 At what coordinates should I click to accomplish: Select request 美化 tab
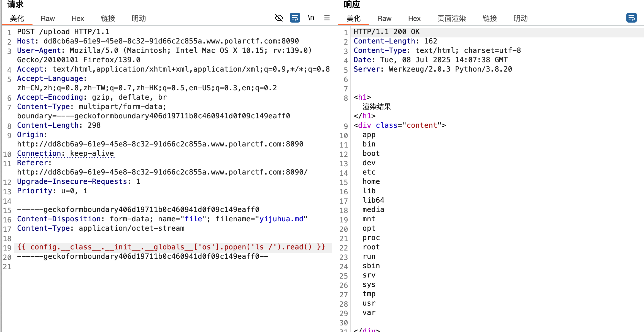(x=17, y=18)
